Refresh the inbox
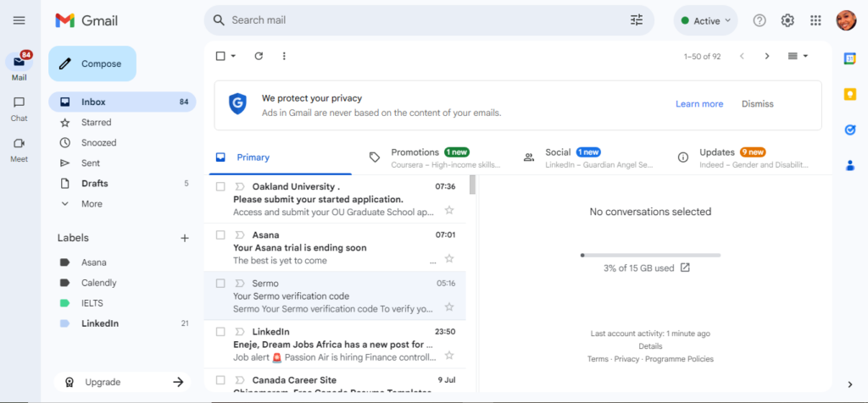 (x=259, y=56)
